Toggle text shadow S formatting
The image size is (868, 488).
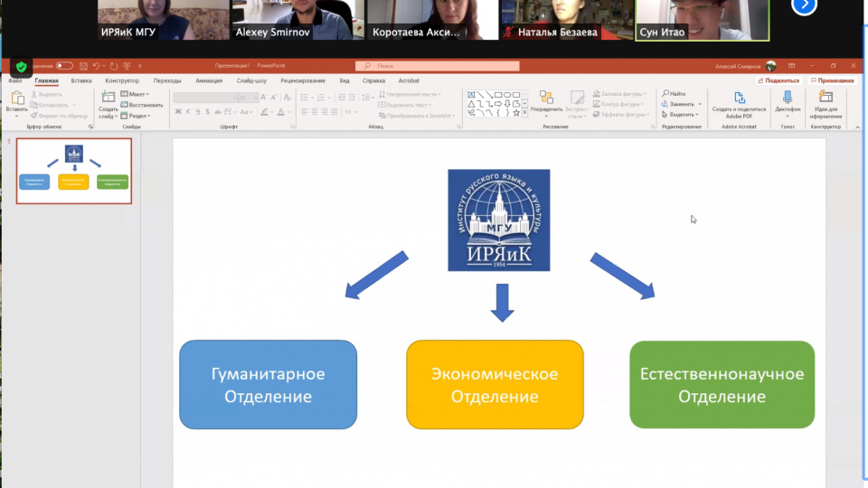coord(208,112)
